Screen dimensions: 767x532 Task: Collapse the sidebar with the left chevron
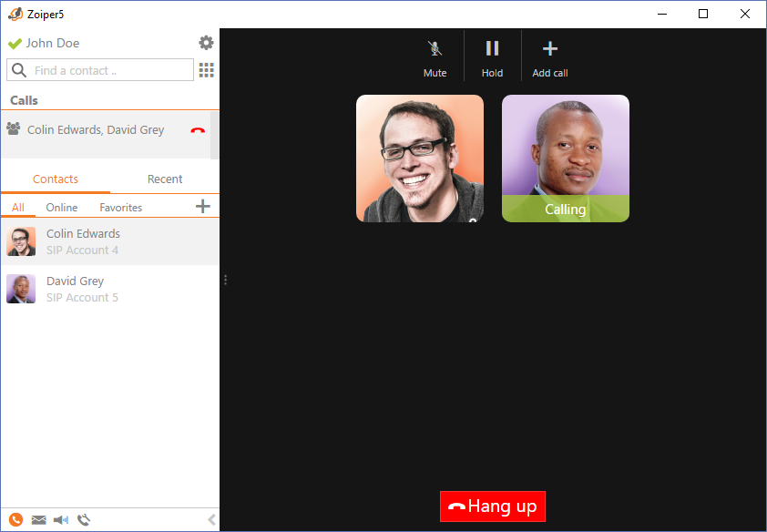click(211, 520)
